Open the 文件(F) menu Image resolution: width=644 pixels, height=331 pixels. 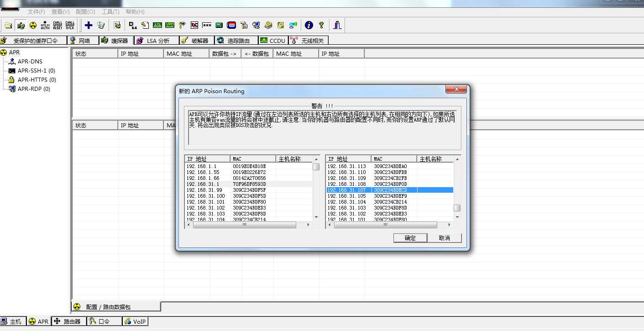pos(36,11)
